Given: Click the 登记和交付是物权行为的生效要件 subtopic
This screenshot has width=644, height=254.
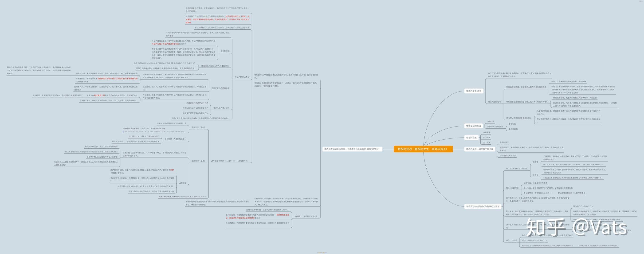Looking at the screenshot, I should point(572,193).
